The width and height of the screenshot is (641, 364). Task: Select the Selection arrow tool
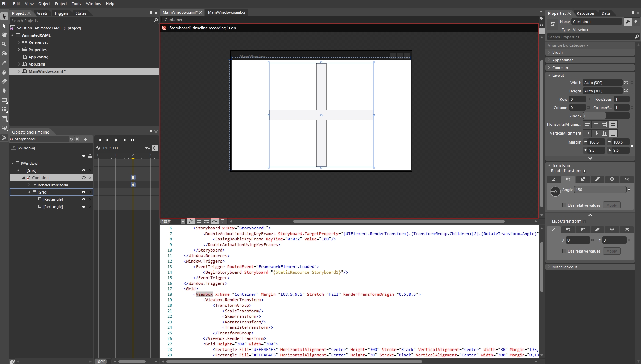coord(4,16)
